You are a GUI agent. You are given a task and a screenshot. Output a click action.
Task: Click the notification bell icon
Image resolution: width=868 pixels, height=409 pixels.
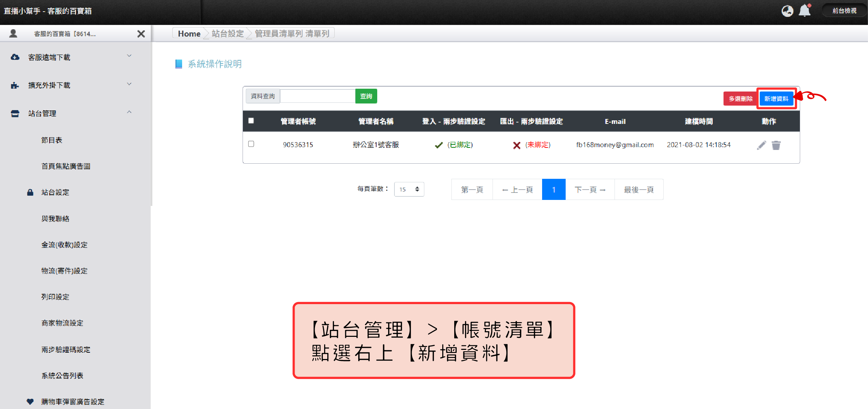pyautogui.click(x=804, y=11)
